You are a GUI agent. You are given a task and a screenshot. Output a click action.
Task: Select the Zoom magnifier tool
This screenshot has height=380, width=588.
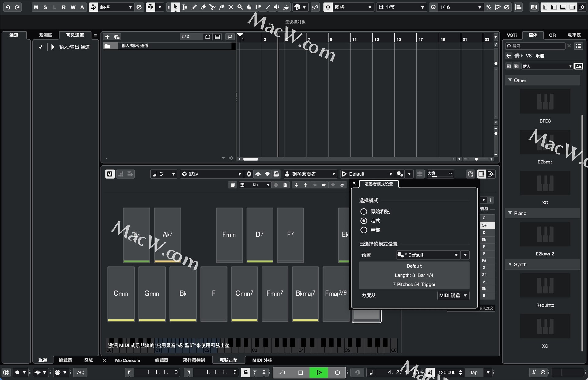(240, 7)
